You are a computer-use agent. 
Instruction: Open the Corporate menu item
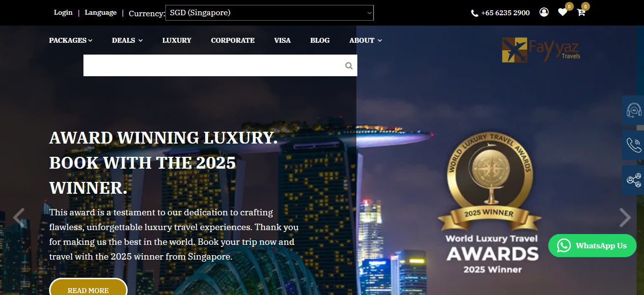(233, 40)
